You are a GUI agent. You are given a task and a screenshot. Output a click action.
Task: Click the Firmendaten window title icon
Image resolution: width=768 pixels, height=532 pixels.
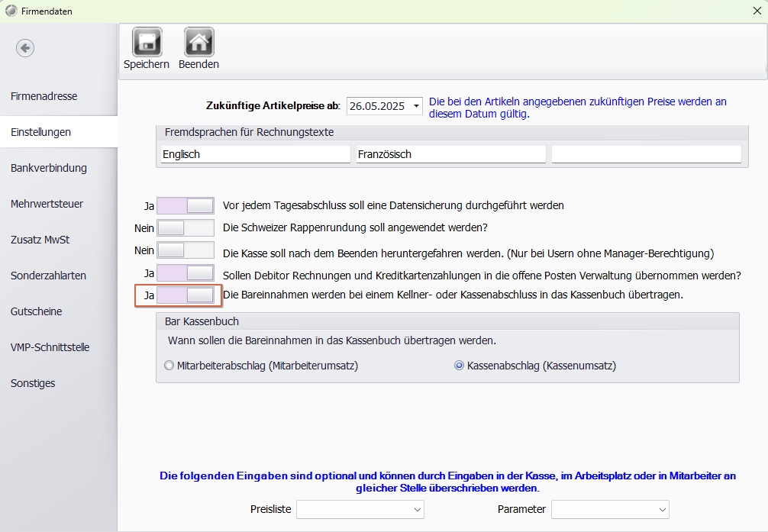pyautogui.click(x=11, y=11)
